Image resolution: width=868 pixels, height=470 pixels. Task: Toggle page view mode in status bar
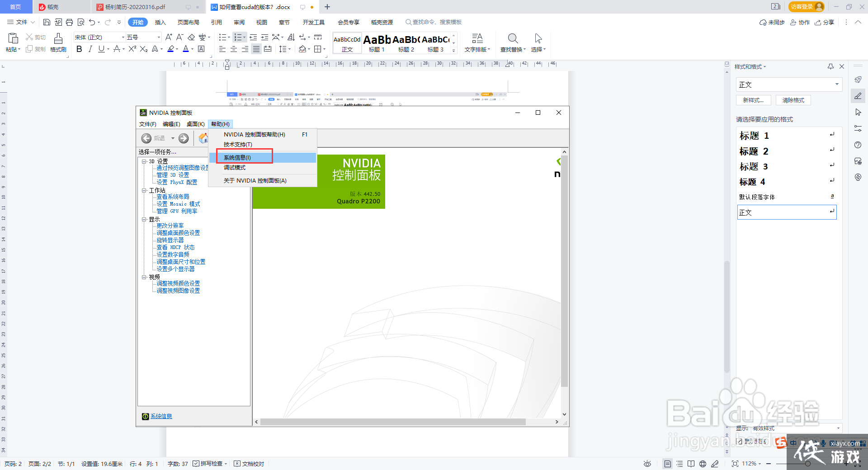tap(668, 464)
